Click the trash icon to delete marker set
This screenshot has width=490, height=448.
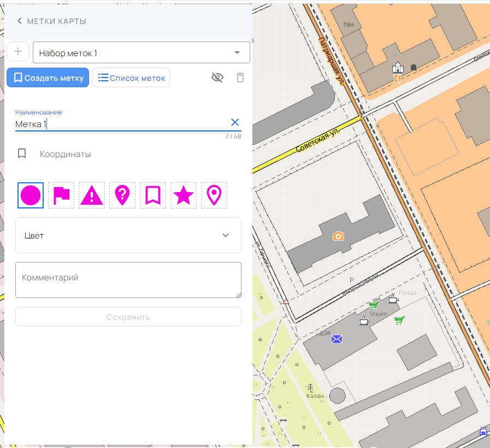click(x=240, y=77)
